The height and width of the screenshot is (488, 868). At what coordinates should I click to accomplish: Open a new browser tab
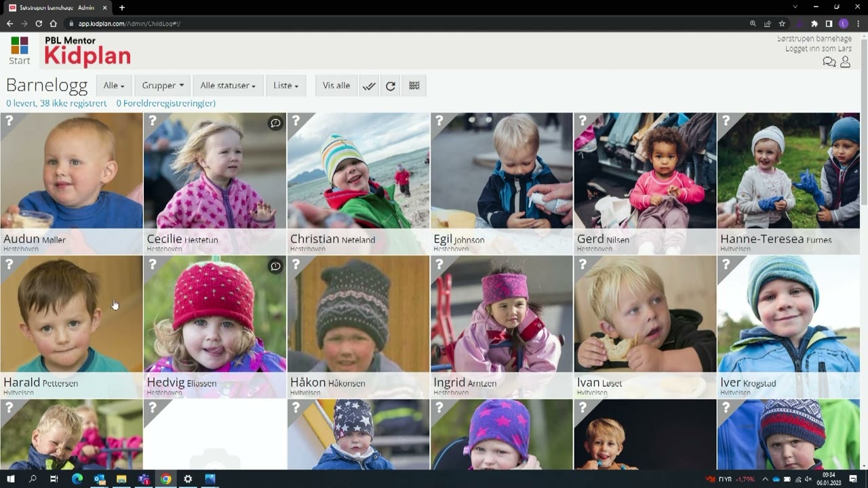[122, 7]
